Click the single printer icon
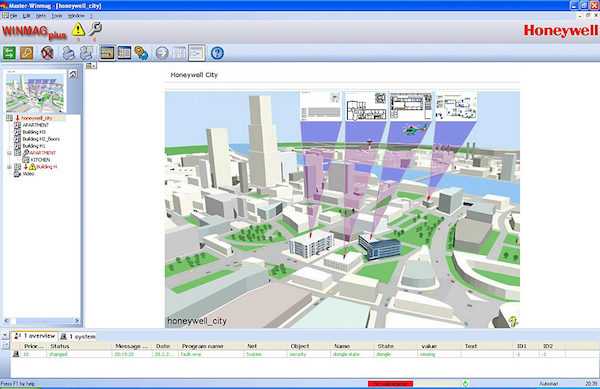The image size is (600, 389). click(x=68, y=53)
